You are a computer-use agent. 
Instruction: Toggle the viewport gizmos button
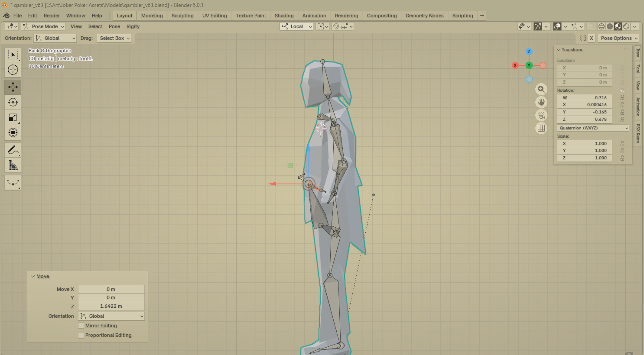(538, 26)
